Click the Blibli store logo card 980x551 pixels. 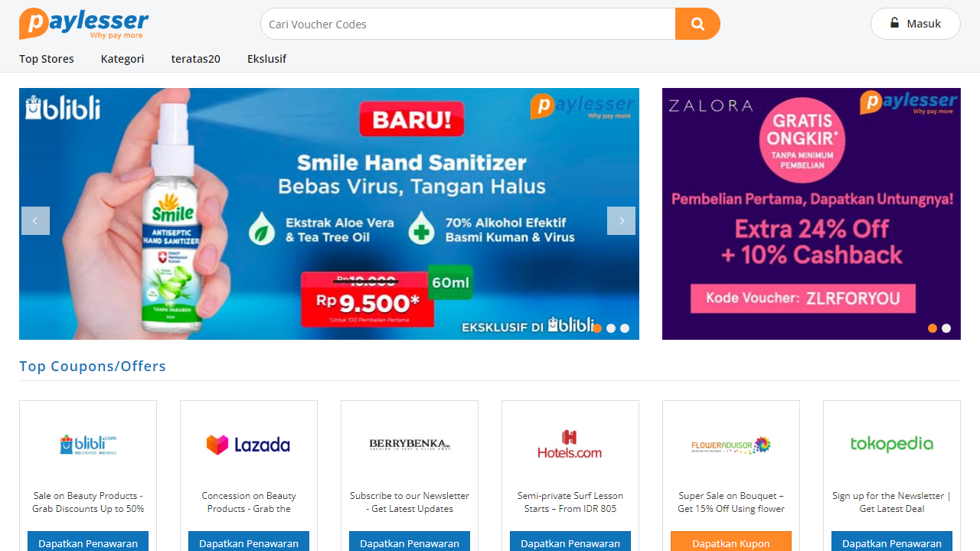(88, 445)
